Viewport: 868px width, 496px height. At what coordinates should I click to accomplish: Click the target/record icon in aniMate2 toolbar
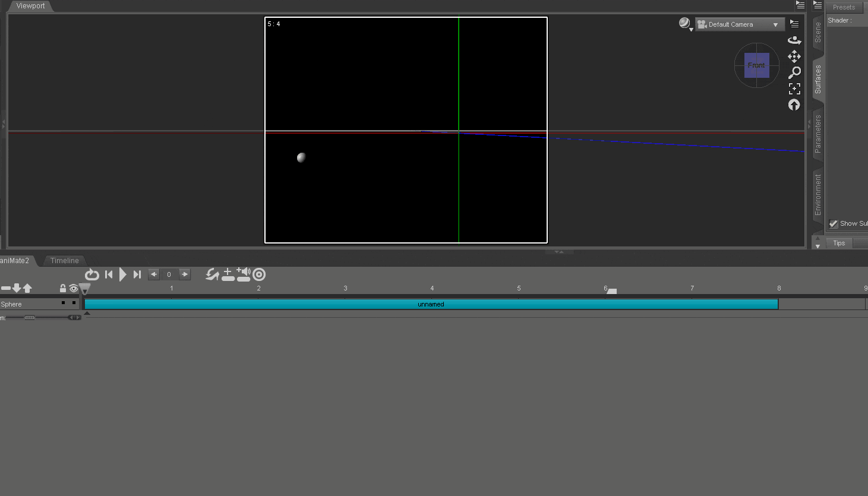pyautogui.click(x=259, y=274)
